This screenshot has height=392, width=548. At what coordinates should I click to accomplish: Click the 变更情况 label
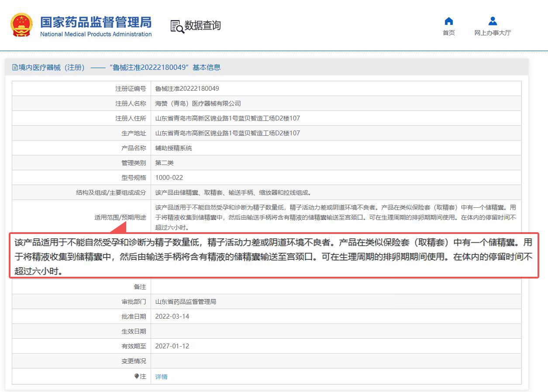pyautogui.click(x=134, y=361)
